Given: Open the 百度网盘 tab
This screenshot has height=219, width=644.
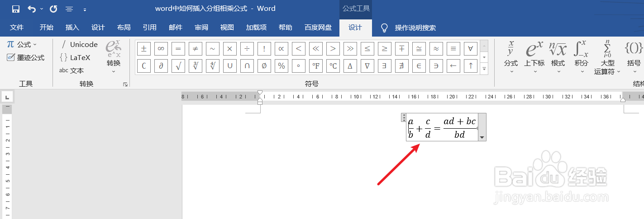Looking at the screenshot, I should click(x=318, y=28).
